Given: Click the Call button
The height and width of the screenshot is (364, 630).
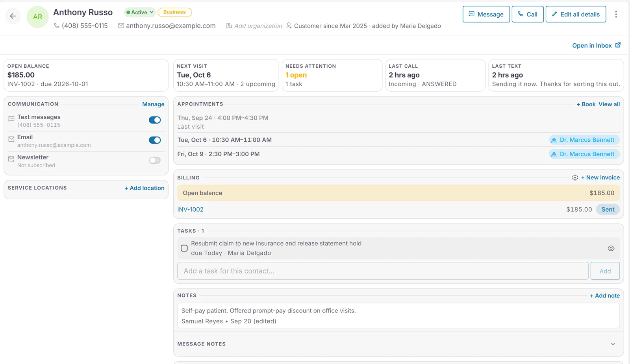Looking at the screenshot, I should coord(528,14).
